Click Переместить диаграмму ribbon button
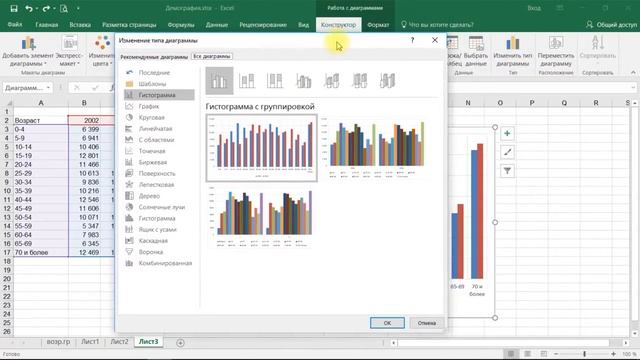Screen dimensions: 640x360 (556, 51)
